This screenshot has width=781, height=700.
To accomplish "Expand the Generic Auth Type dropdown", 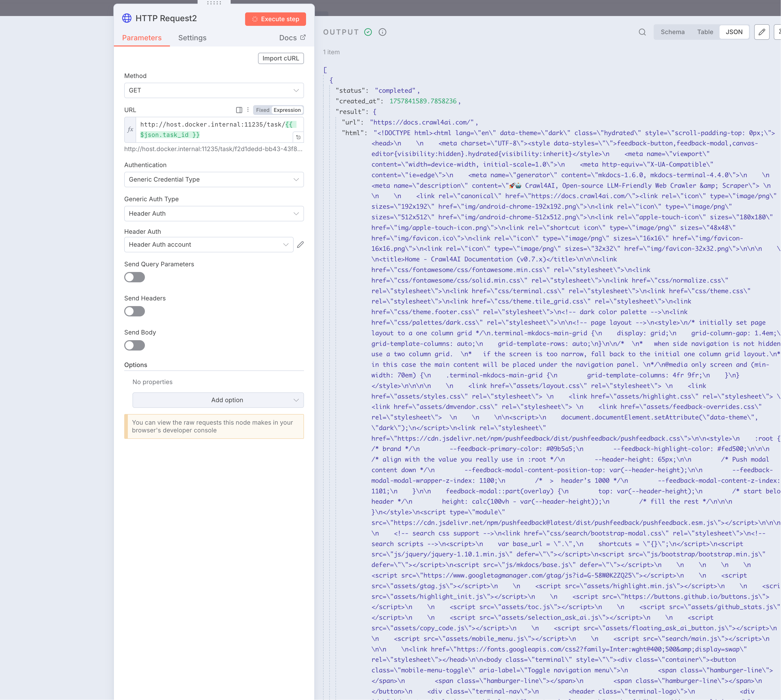I will pos(213,213).
